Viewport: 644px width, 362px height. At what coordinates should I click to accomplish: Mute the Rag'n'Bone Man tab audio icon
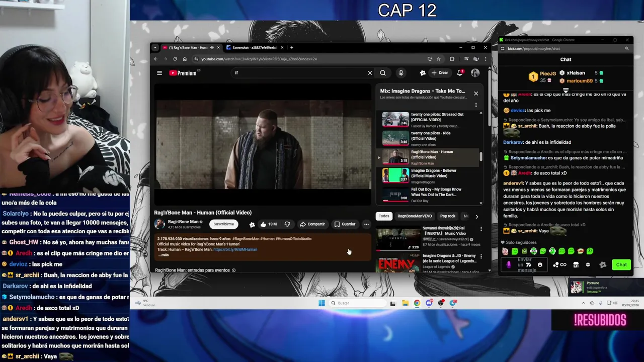(x=212, y=48)
